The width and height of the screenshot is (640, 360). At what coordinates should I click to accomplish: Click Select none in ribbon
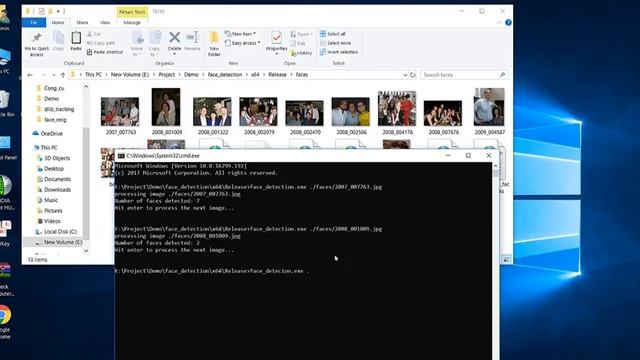click(x=335, y=43)
